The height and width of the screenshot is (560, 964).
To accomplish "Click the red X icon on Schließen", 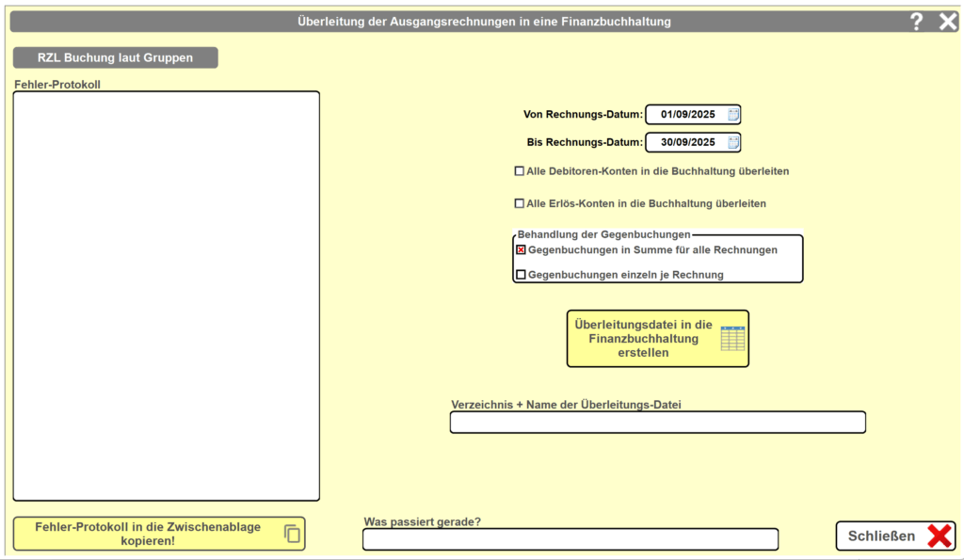I will 939,536.
